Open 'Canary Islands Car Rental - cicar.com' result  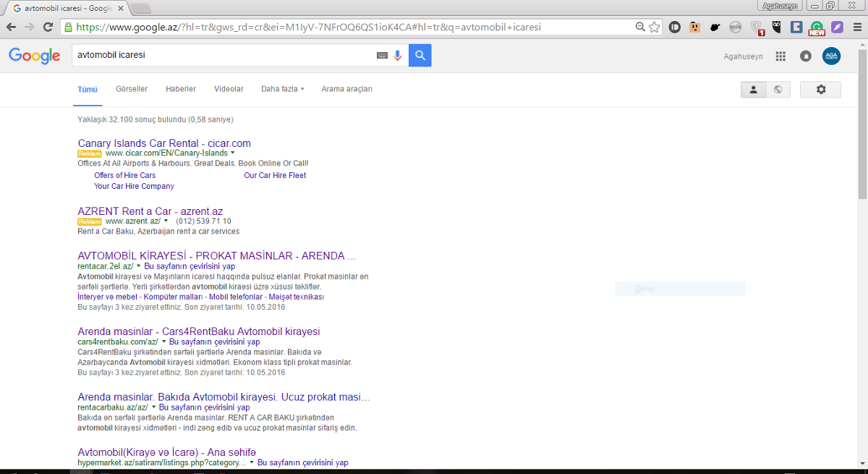click(164, 143)
